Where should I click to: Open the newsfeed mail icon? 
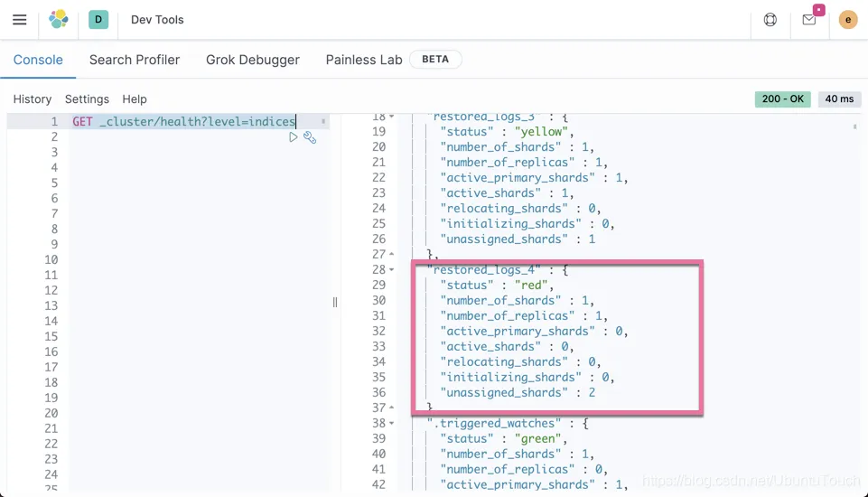[x=808, y=20]
